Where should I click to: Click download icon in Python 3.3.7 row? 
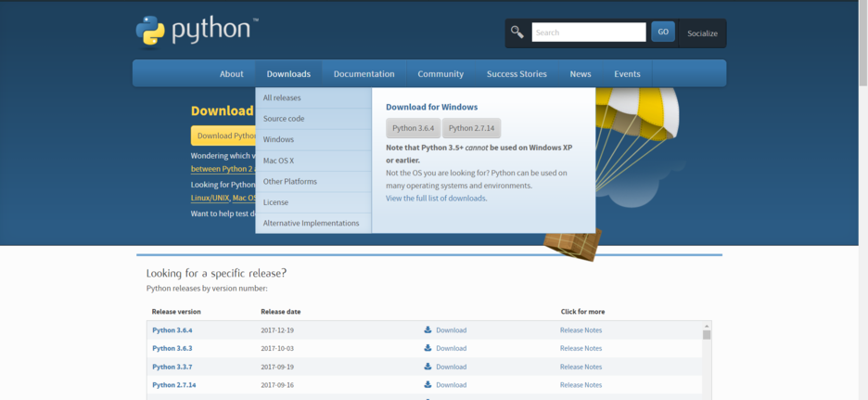coord(428,367)
